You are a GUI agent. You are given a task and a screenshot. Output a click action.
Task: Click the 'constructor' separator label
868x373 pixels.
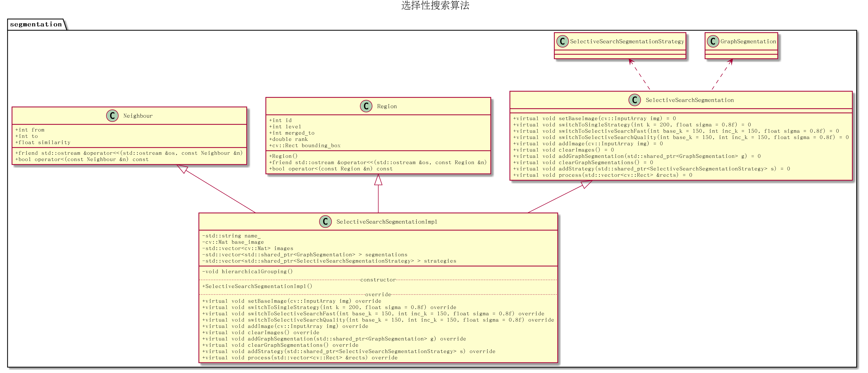click(x=378, y=280)
